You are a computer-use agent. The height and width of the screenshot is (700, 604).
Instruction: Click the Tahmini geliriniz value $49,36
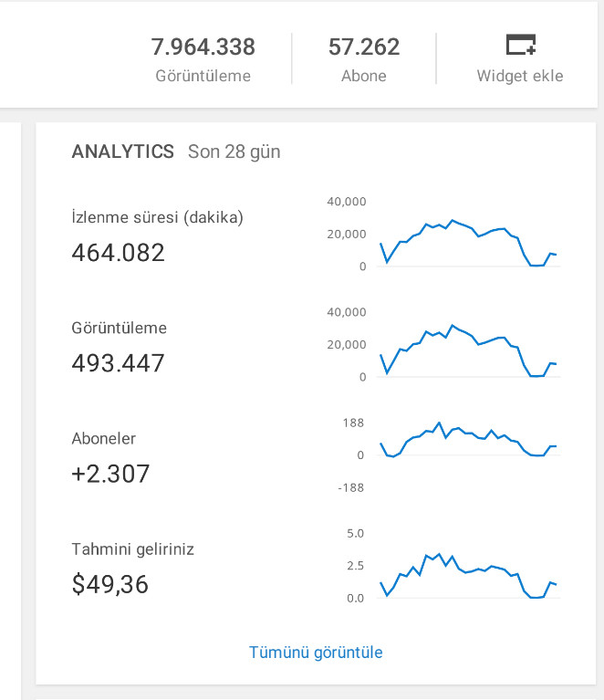pos(109,584)
